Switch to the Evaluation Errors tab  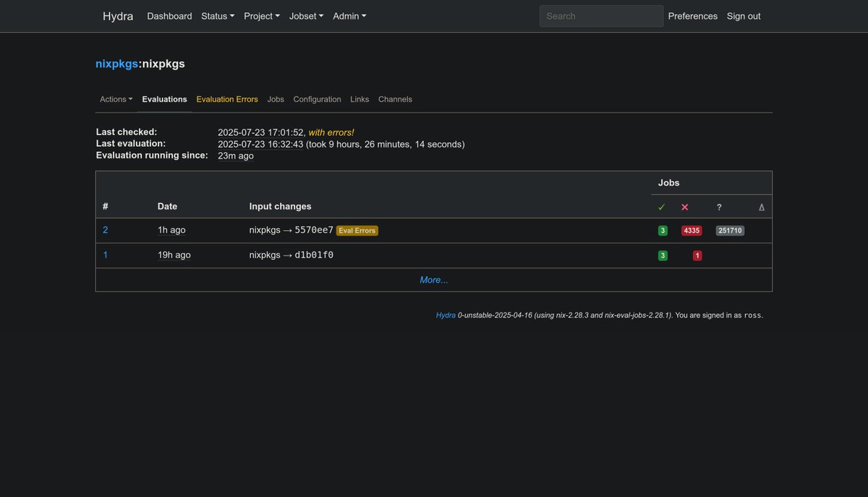tap(227, 99)
